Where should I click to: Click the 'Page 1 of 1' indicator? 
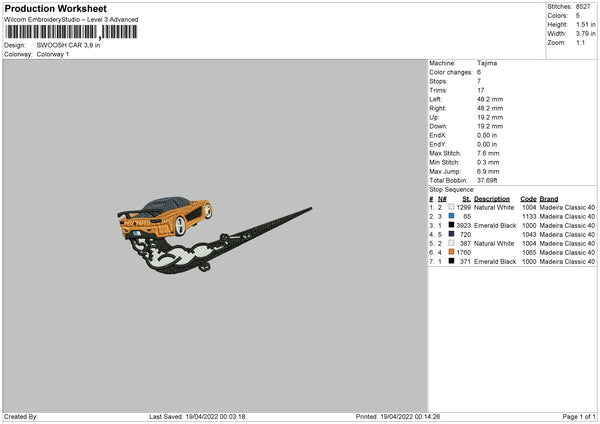(579, 417)
